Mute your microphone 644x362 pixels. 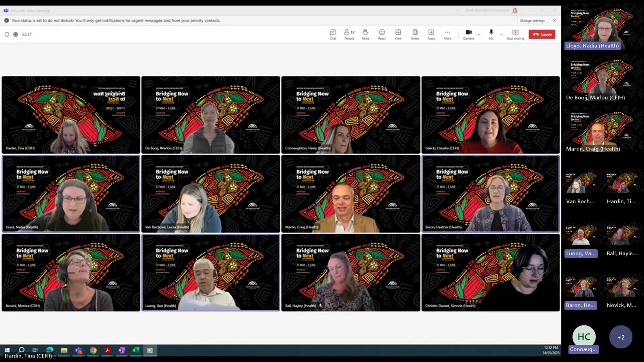click(490, 34)
